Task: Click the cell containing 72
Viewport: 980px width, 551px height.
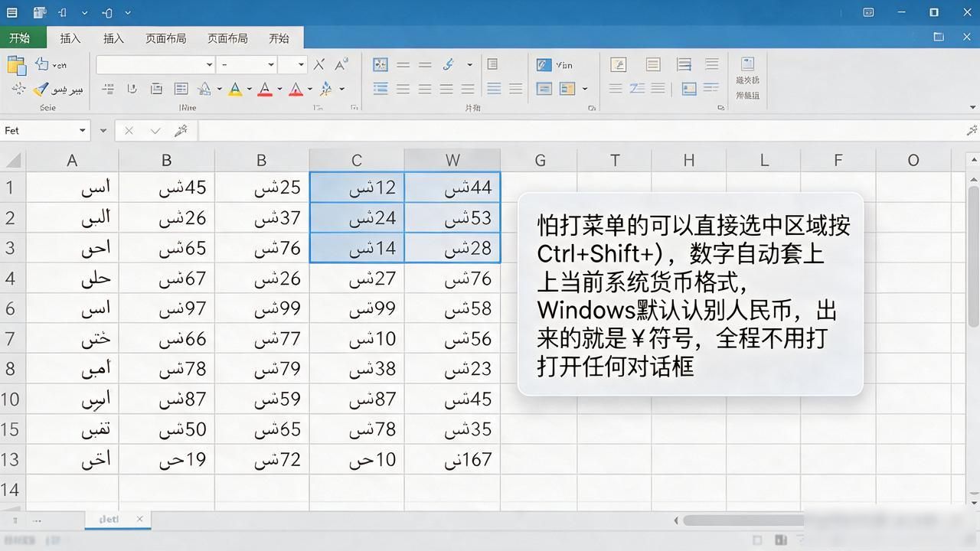Action: [262, 460]
